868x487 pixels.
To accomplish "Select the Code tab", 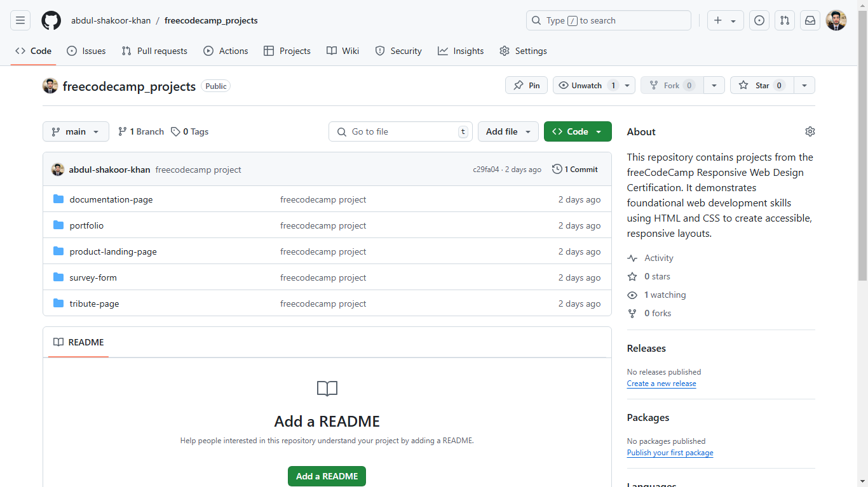I will pos(33,51).
